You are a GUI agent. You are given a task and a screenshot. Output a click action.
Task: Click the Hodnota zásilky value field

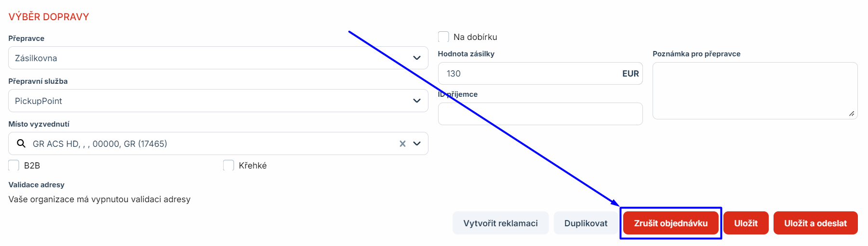pos(530,74)
